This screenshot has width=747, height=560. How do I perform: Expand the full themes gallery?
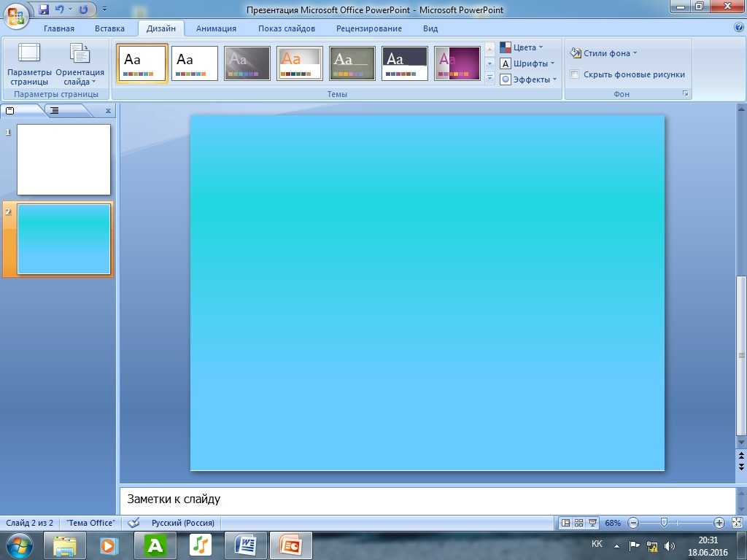489,78
